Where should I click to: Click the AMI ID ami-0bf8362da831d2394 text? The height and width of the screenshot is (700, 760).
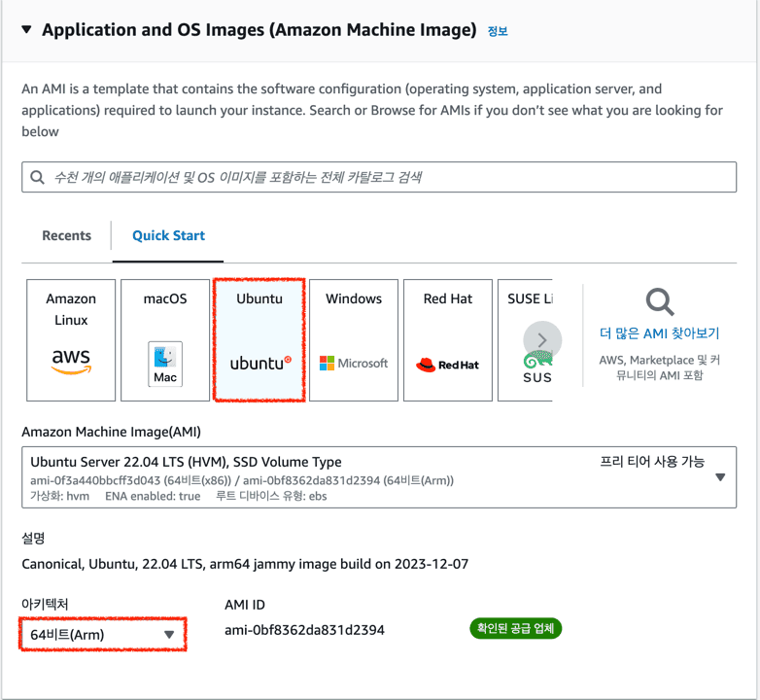coord(304,630)
